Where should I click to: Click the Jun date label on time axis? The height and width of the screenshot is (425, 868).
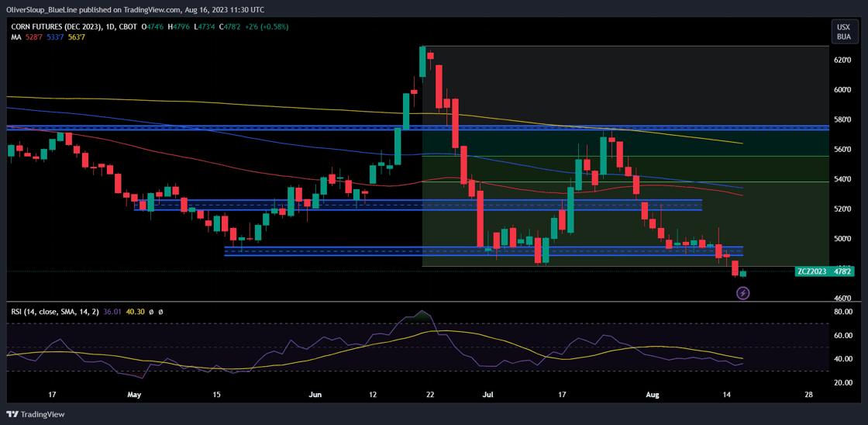(x=315, y=395)
